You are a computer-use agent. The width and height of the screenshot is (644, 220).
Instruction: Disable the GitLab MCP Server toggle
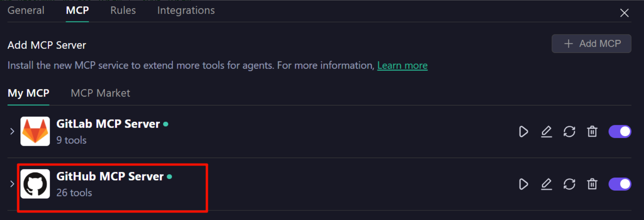620,131
